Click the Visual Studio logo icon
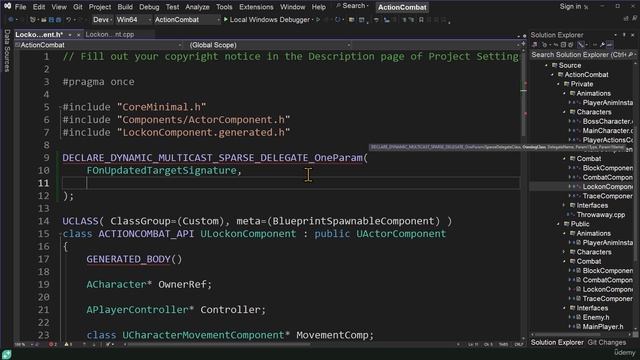 (x=7, y=6)
